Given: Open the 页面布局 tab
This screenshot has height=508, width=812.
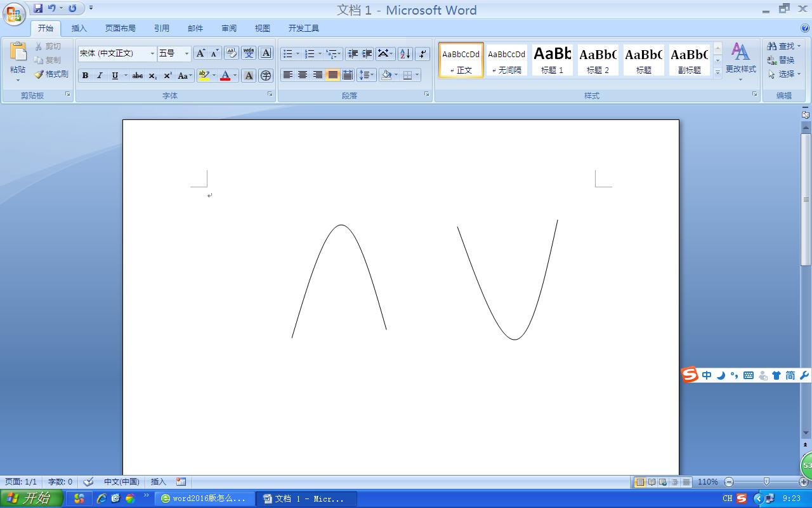Looking at the screenshot, I should [121, 29].
